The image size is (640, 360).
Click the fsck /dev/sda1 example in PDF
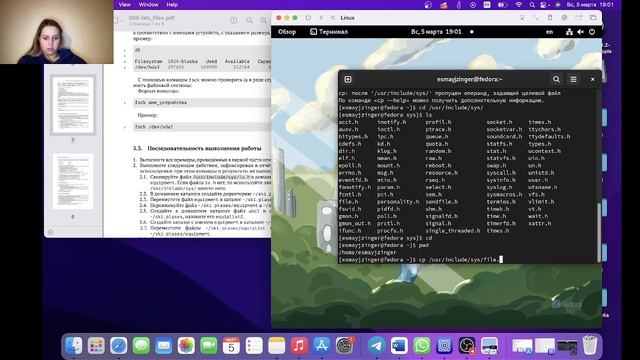154,127
